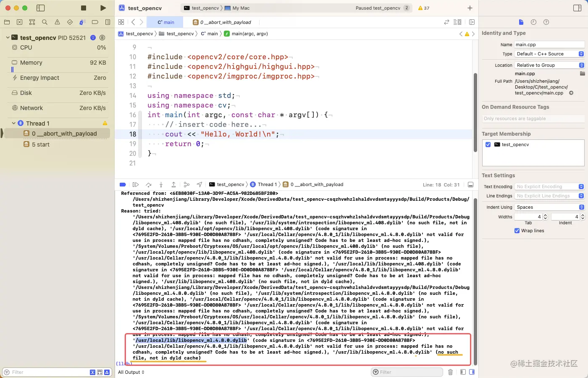This screenshot has width=588, height=378.
Task: Click console Filter field
Action: [x=407, y=372]
